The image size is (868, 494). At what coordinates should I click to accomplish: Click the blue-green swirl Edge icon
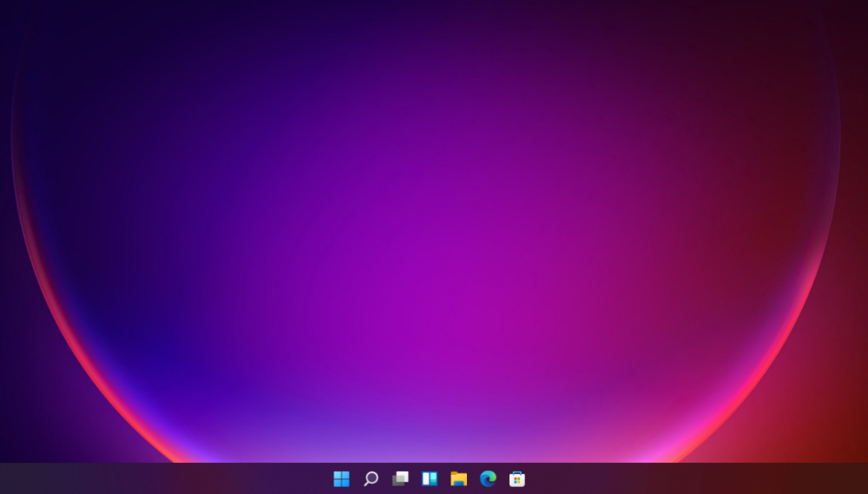[488, 478]
